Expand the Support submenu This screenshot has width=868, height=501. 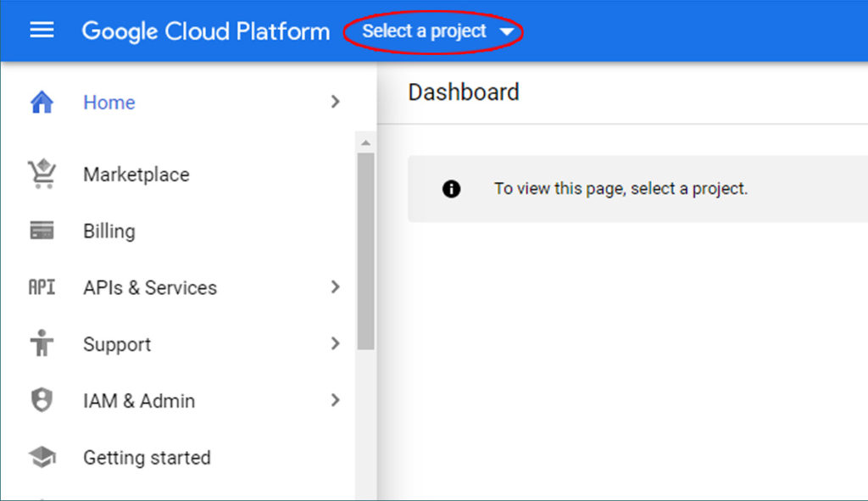(x=336, y=344)
